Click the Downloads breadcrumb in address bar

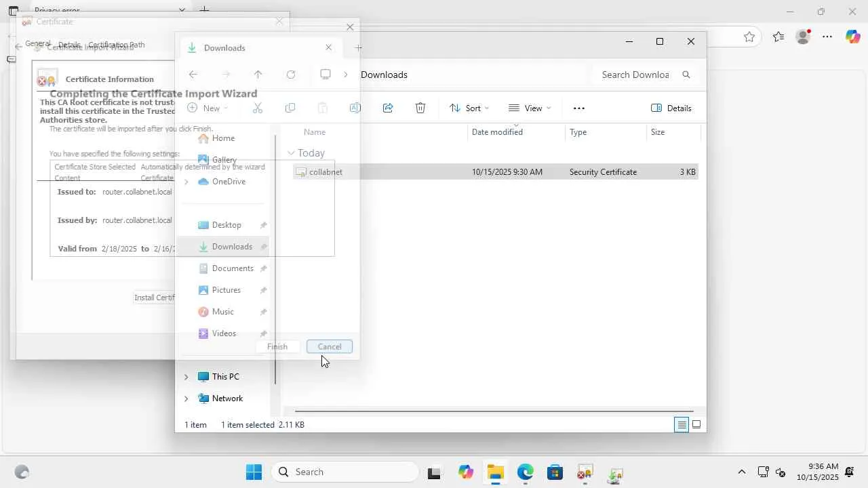tap(384, 75)
